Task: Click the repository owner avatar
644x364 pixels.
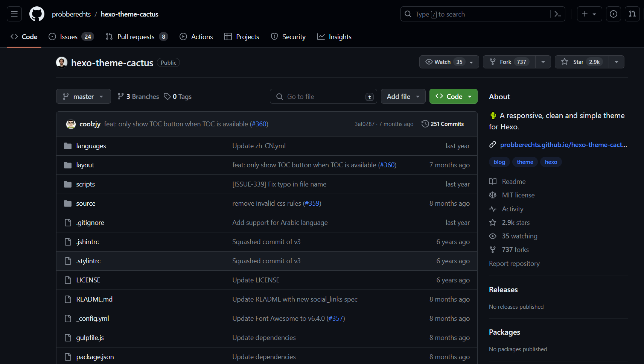Action: pos(62,62)
